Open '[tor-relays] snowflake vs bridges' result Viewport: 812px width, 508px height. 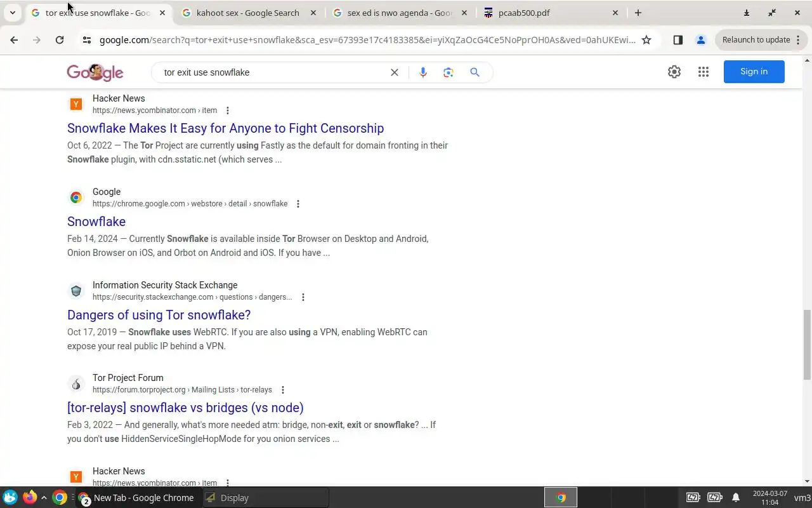185,408
